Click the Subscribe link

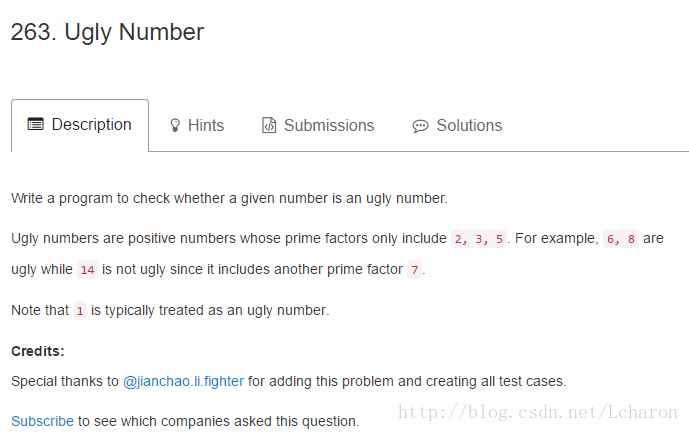click(42, 421)
